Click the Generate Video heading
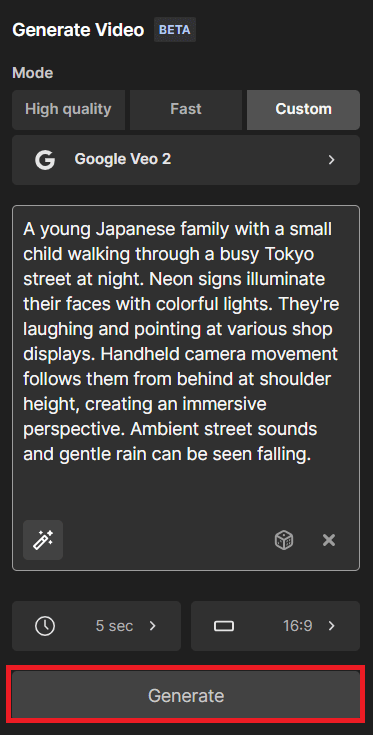Viewport: 373px width, 735px height. (78, 30)
